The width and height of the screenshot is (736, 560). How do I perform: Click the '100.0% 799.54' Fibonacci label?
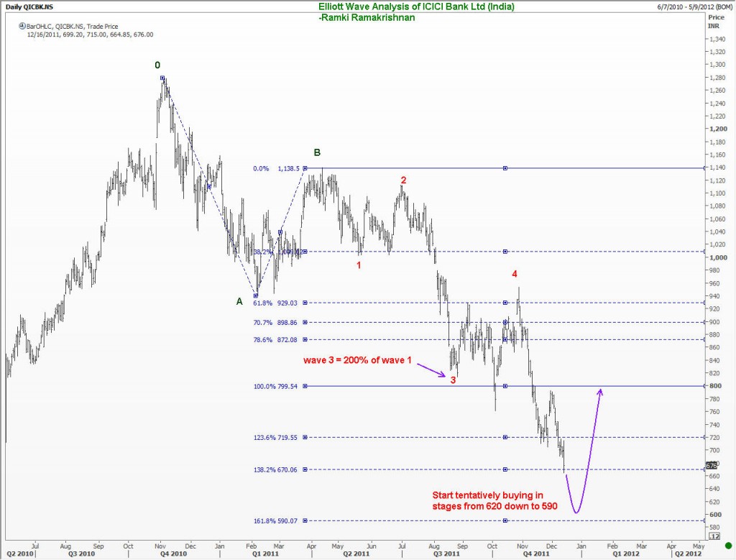pyautogui.click(x=275, y=387)
